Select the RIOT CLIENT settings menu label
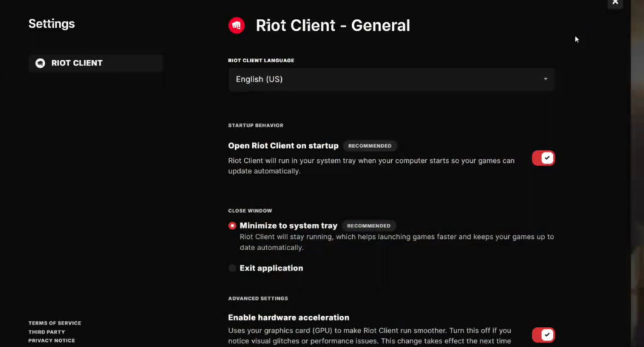This screenshot has height=347, width=644. 77,63
